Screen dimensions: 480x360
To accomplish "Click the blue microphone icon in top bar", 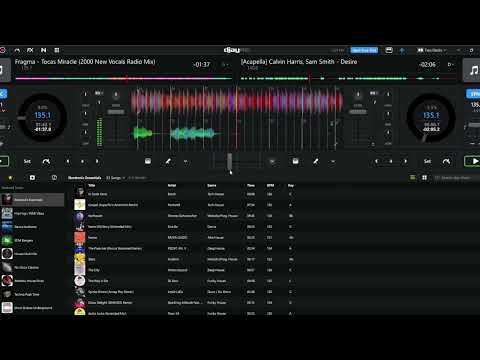I will (x=402, y=51).
